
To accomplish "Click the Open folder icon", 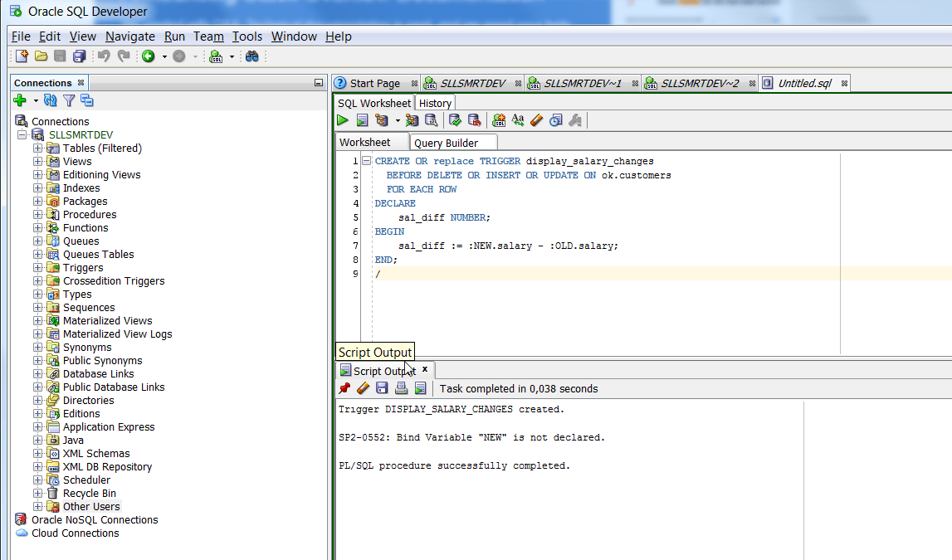I will coord(41,56).
